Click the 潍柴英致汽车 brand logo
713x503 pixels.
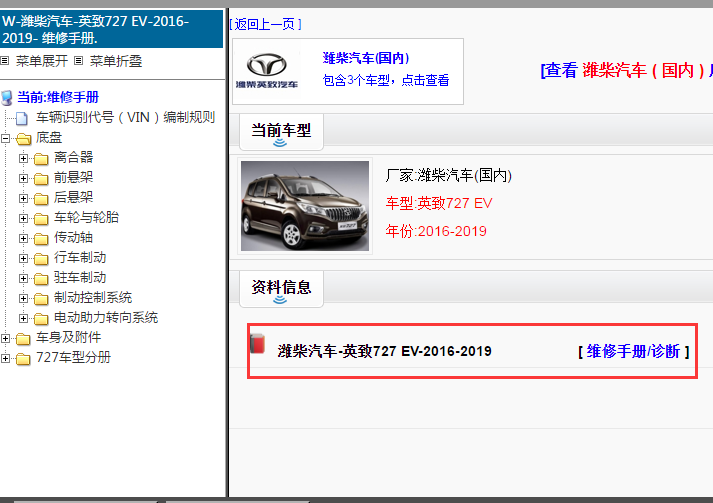(x=266, y=71)
